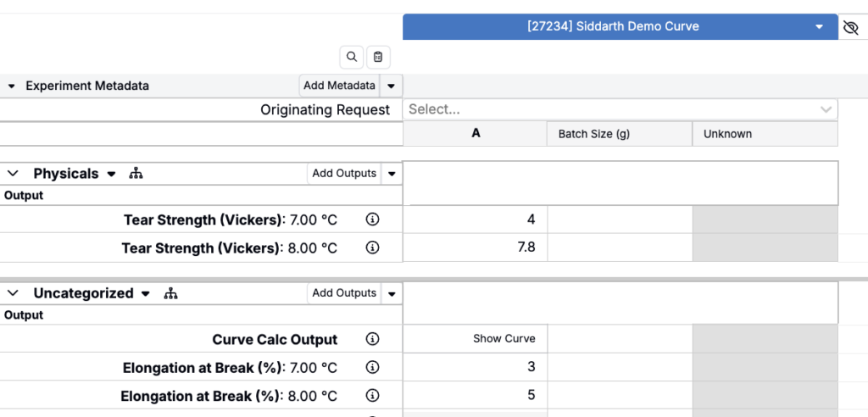Click the hierarchy icon beside Physicals
The height and width of the screenshot is (417, 868).
(x=136, y=174)
